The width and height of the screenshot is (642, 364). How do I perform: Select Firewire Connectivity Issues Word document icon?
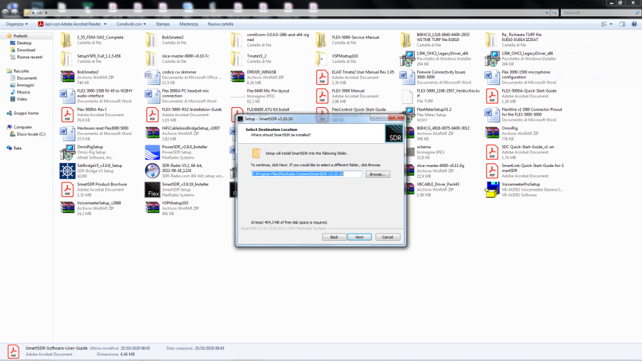pos(407,77)
